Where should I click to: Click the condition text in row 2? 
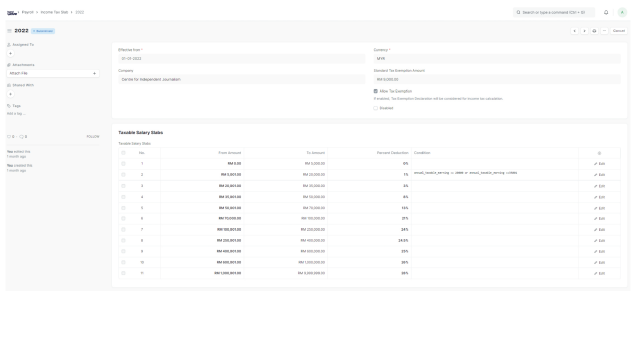465,173
